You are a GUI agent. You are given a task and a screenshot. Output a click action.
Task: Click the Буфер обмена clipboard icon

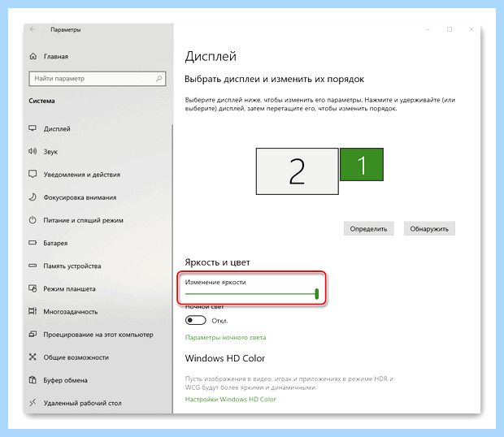pos(33,380)
